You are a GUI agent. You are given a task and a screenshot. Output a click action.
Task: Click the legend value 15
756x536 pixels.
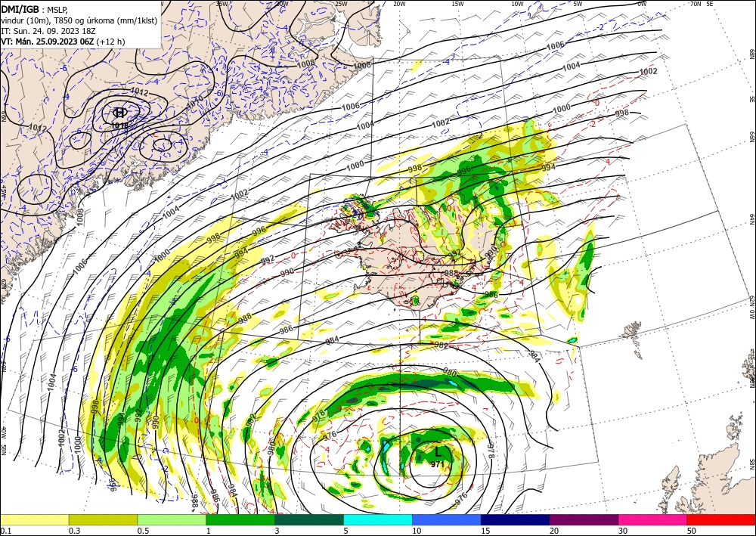coord(485,531)
